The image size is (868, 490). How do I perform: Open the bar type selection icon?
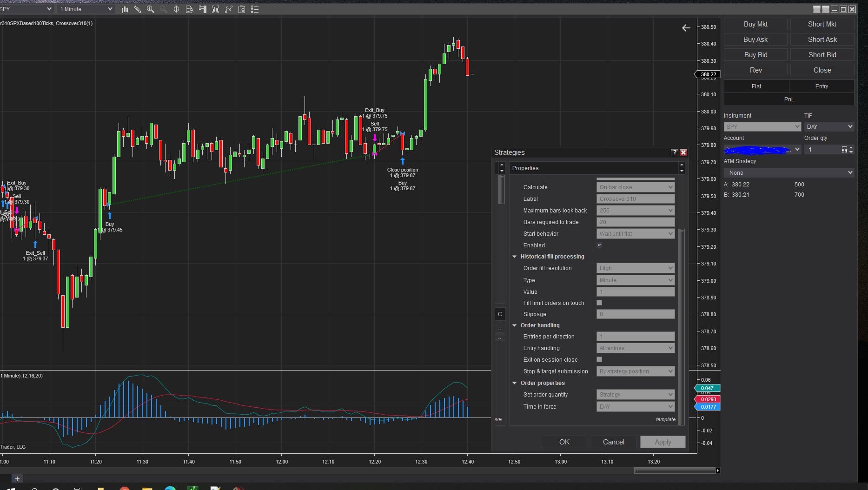click(125, 9)
